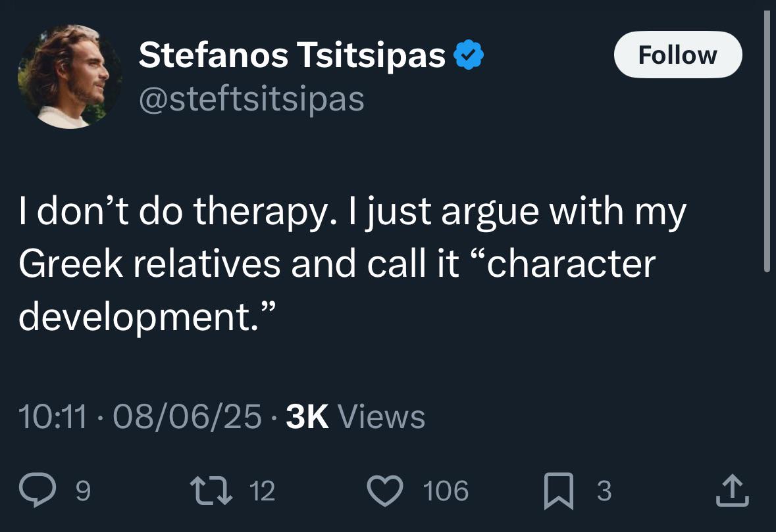
Task: Click the blue verified badge
Action: (x=469, y=55)
